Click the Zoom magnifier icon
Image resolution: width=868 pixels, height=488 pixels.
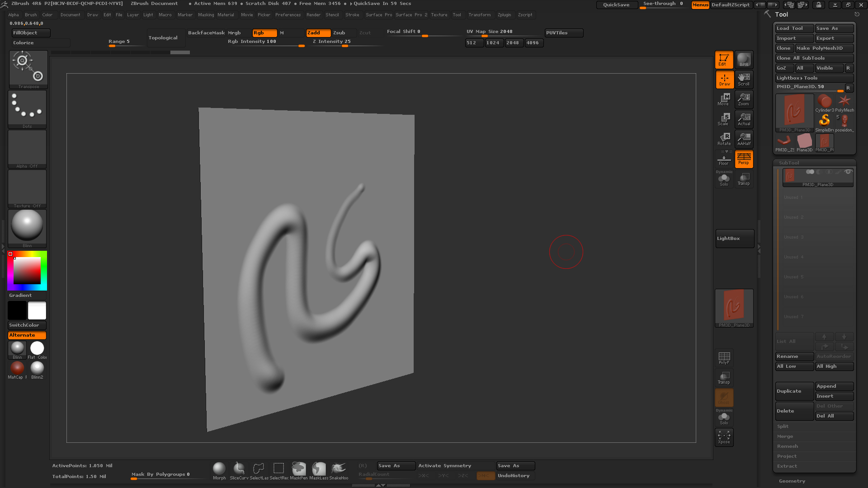744,99
